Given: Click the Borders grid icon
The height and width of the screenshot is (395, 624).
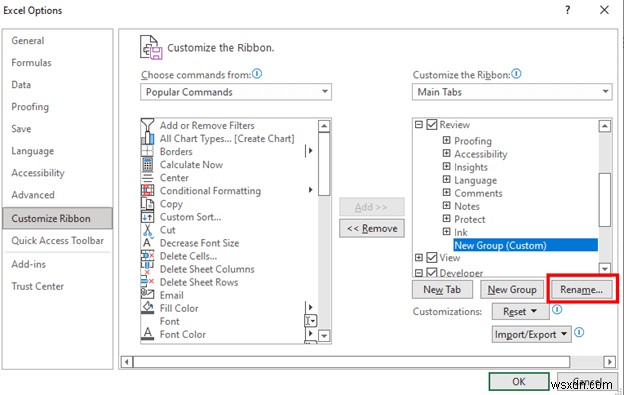Looking at the screenshot, I should (x=147, y=151).
